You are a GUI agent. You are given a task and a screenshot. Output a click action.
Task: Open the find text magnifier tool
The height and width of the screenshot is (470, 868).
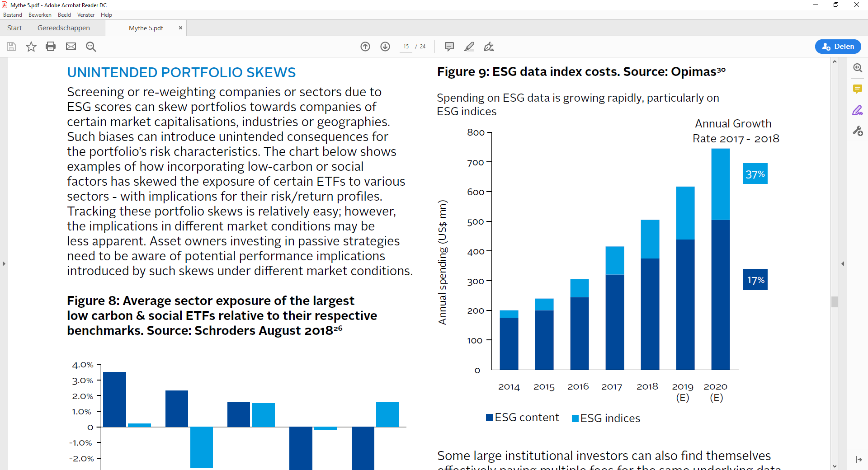point(91,47)
